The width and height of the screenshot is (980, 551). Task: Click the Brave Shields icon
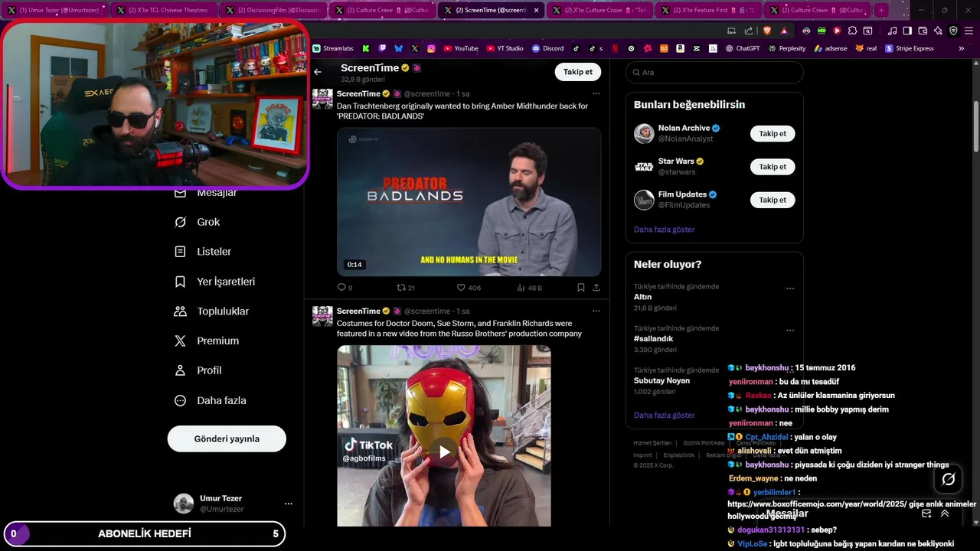(767, 31)
